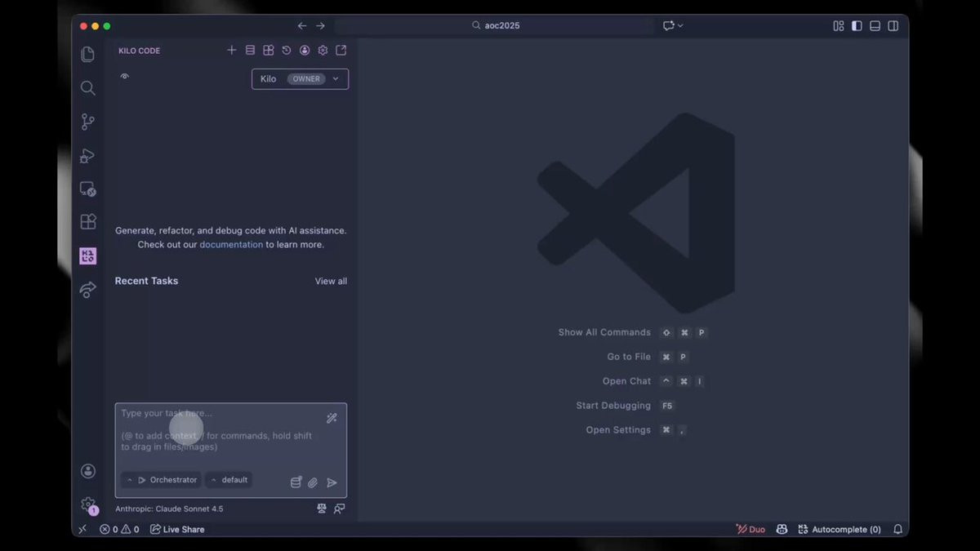Viewport: 980px width, 551px height.
Task: Open the Manage gear with badge
Action: coord(88,505)
